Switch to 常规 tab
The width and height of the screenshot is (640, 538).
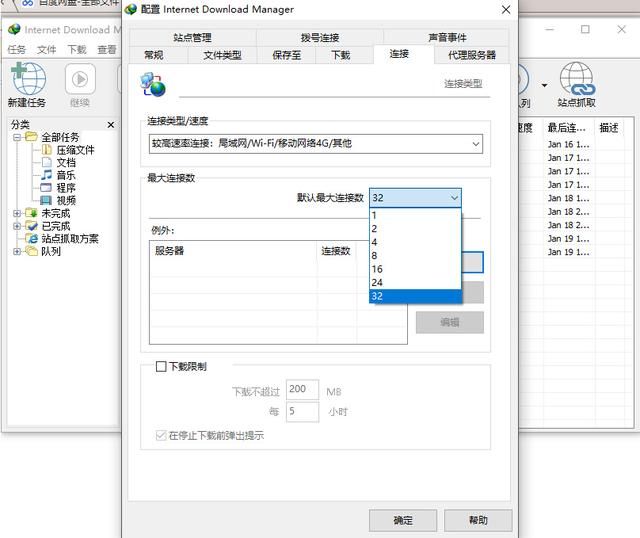pyautogui.click(x=154, y=55)
